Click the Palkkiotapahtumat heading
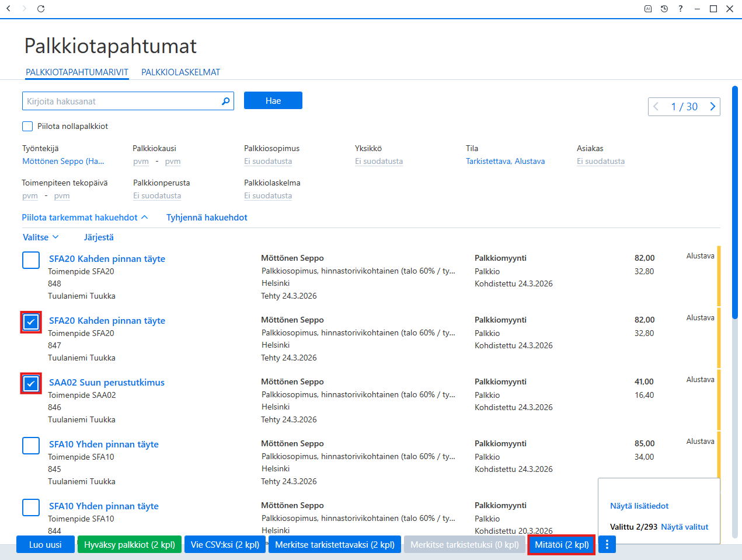742x560 pixels. click(x=110, y=46)
